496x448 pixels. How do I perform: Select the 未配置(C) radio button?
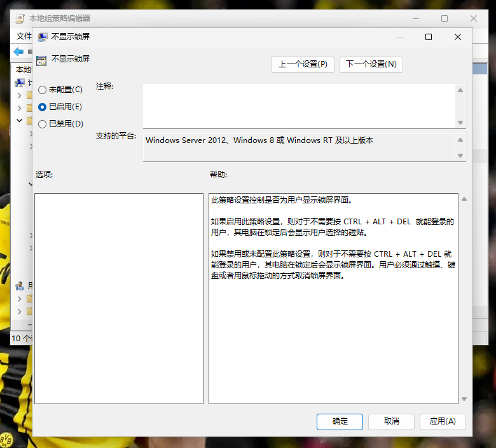coord(43,90)
